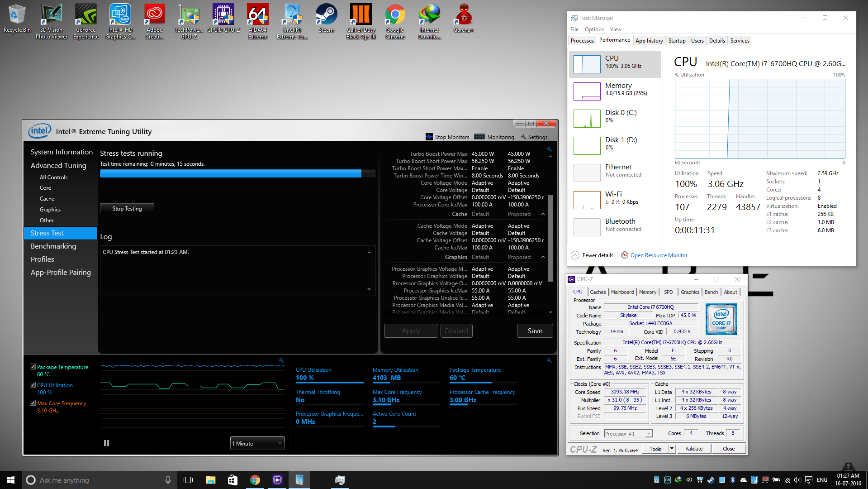Open Task View on the taskbar
This screenshot has height=489, width=868.
[x=188, y=480]
